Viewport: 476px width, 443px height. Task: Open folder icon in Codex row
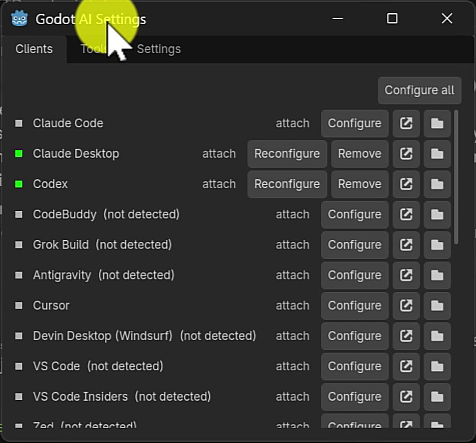pyautogui.click(x=437, y=184)
